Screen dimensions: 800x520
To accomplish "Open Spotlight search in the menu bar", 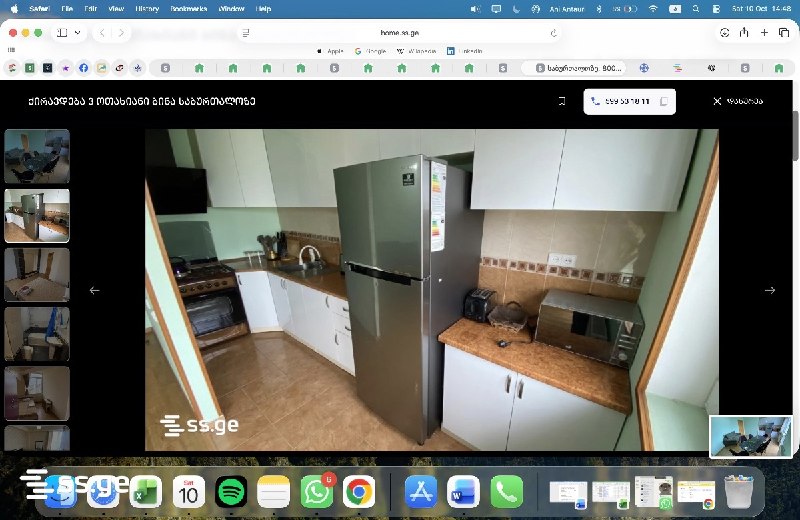I will 696,9.
